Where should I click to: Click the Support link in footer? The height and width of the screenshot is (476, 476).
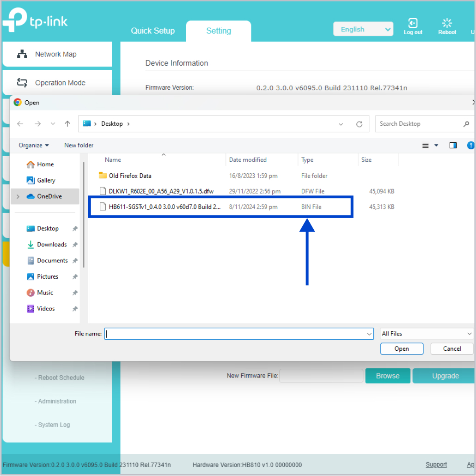pos(436,464)
